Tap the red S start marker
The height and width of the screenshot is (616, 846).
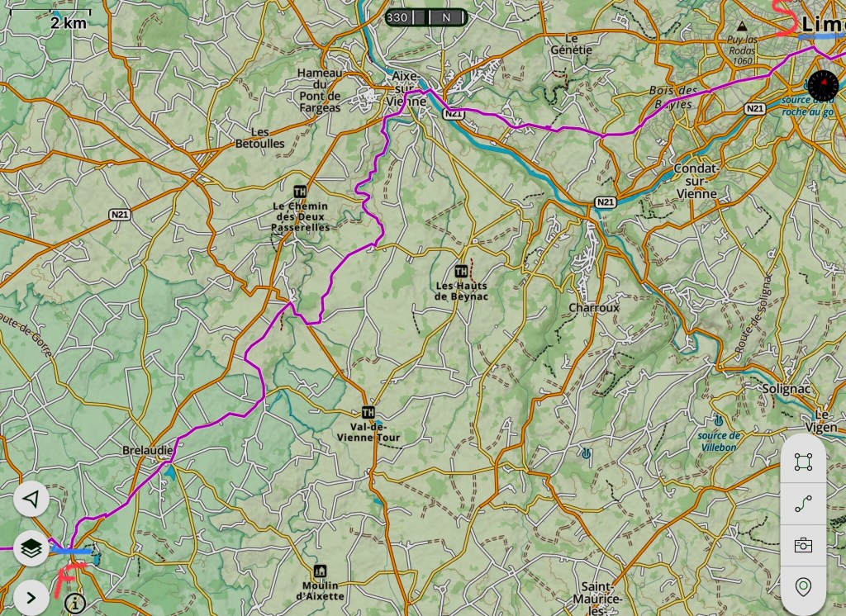pyautogui.click(x=786, y=18)
